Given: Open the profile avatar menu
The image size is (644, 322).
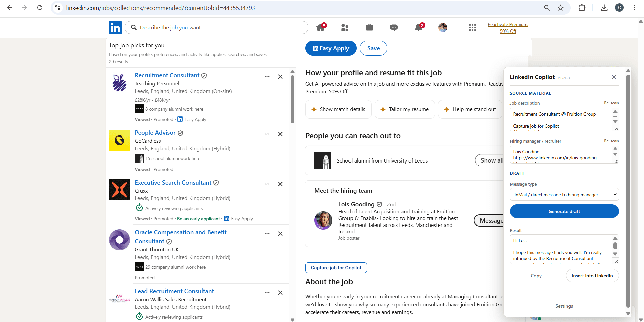Looking at the screenshot, I should click(x=443, y=27).
